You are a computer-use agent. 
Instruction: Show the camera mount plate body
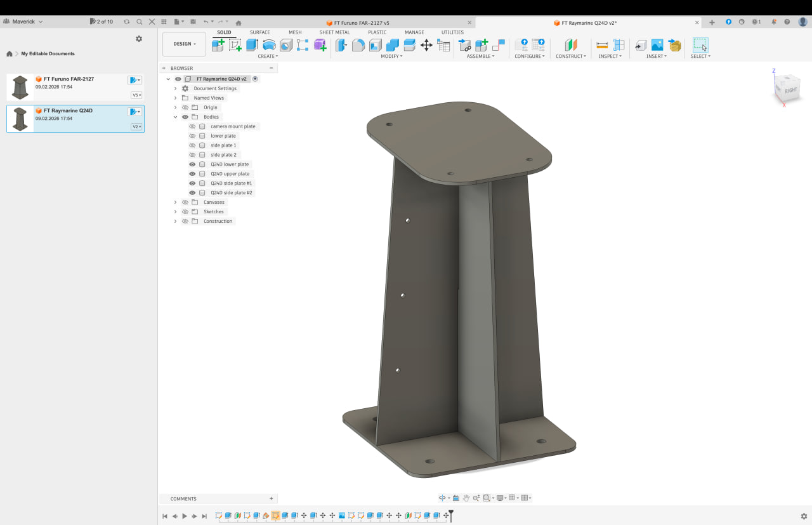(x=192, y=126)
